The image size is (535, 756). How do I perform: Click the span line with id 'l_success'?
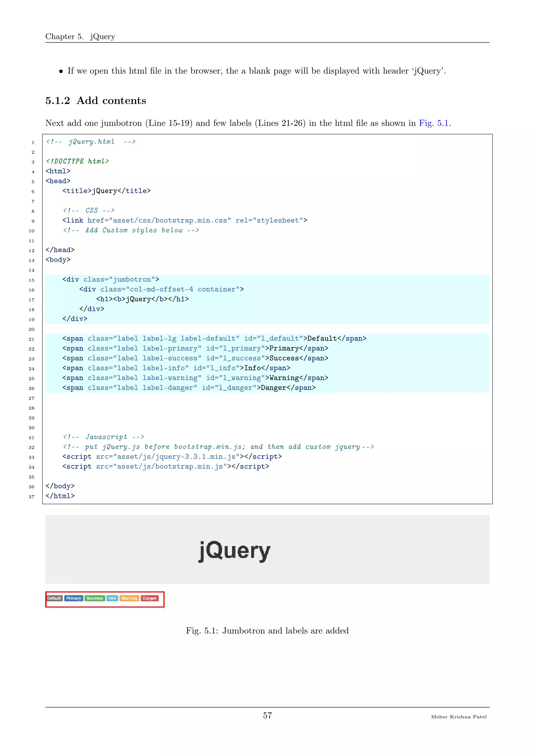195,358
